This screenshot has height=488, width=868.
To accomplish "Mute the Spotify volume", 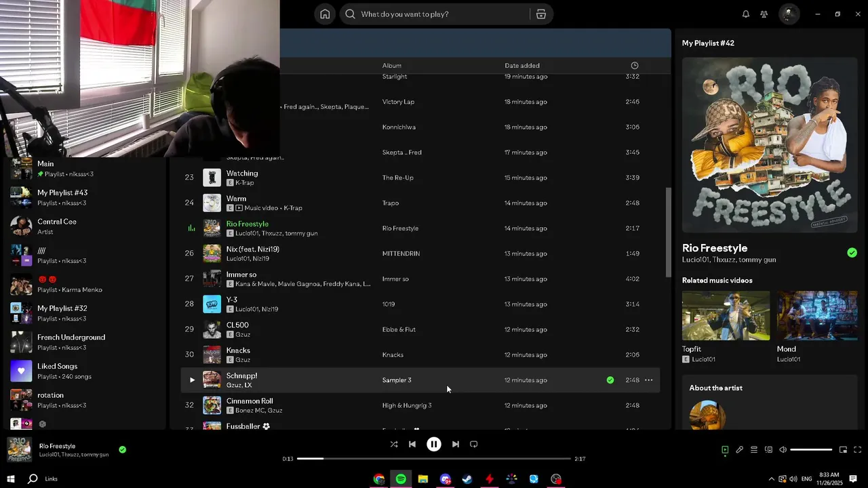I will click(x=783, y=449).
